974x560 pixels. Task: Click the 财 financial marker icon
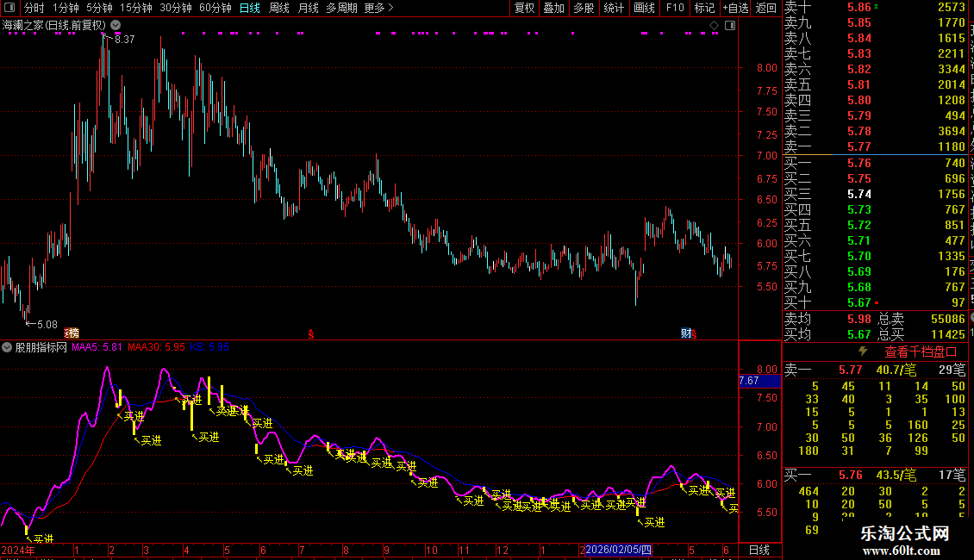(x=685, y=333)
